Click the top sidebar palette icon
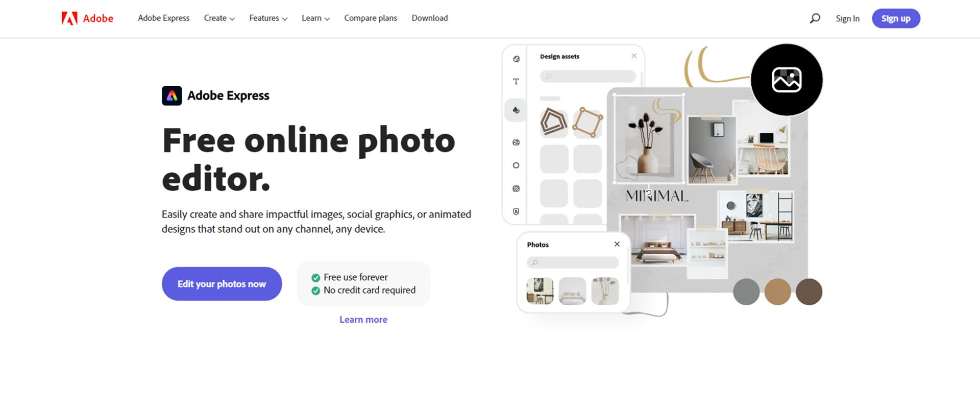This screenshot has height=413, width=980. coord(516,59)
